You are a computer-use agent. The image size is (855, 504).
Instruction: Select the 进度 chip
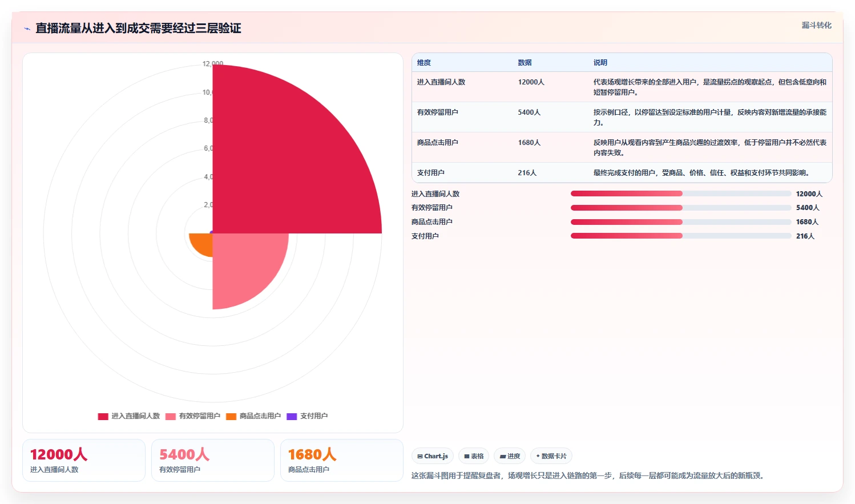(510, 456)
